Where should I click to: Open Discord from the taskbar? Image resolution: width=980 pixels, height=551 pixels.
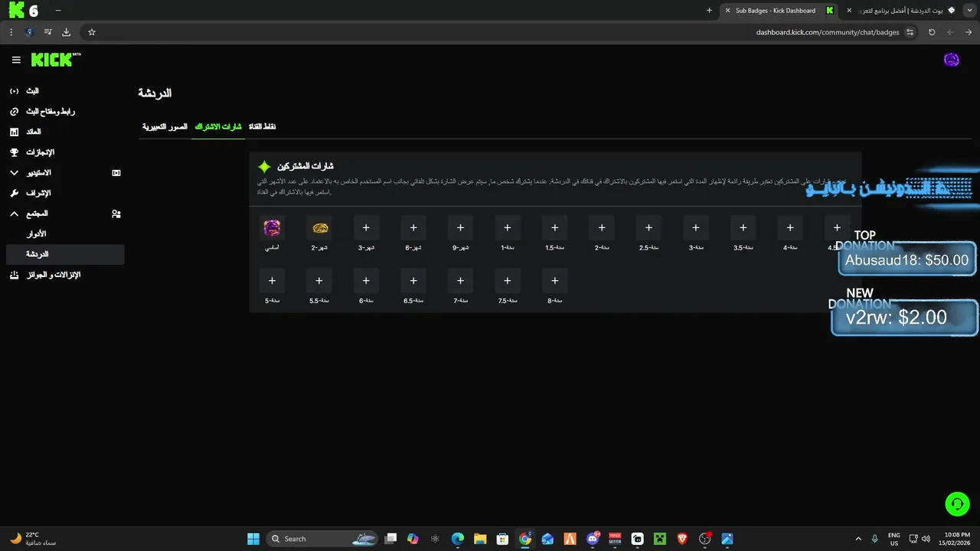(593, 539)
